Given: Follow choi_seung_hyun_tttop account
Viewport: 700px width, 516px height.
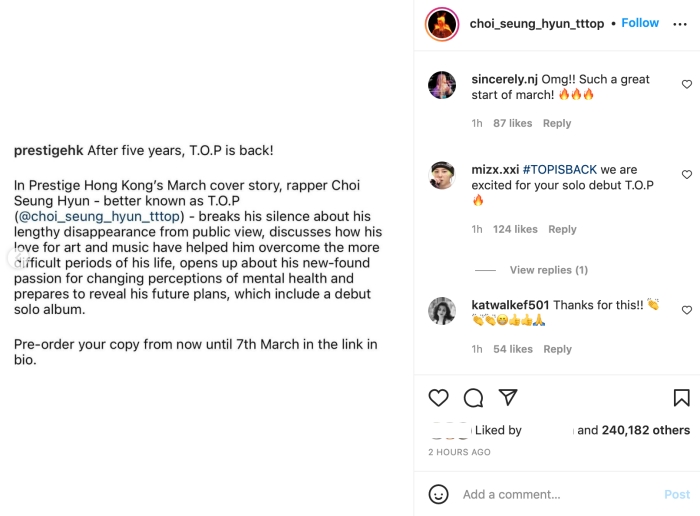Looking at the screenshot, I should coord(640,23).
